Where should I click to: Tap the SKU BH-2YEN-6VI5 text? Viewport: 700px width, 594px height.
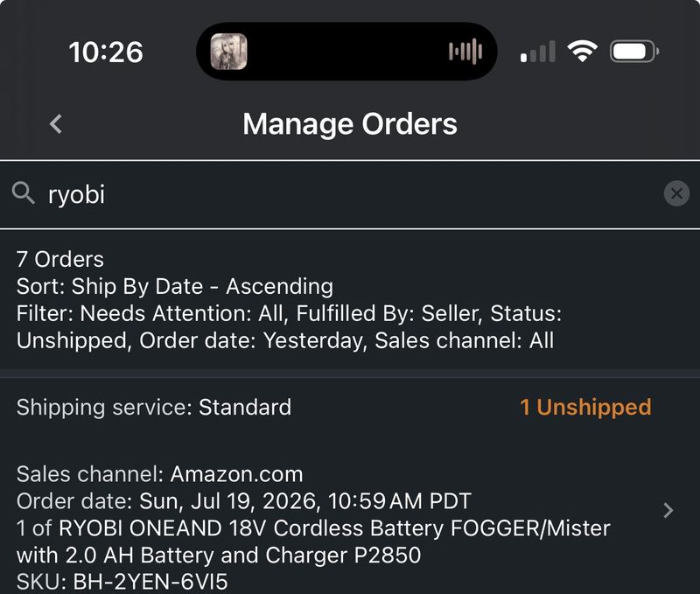point(122,582)
